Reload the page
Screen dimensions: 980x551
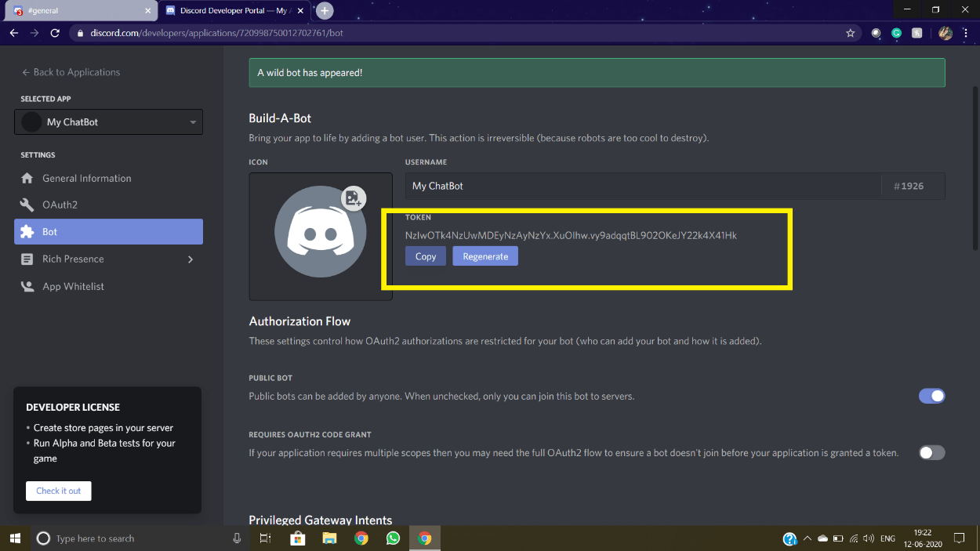55,33
